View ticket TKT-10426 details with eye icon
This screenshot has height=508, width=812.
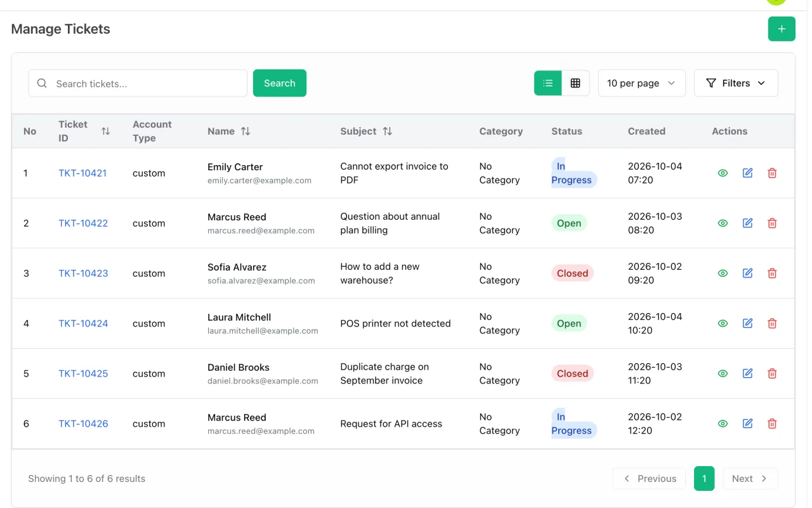coord(723,424)
